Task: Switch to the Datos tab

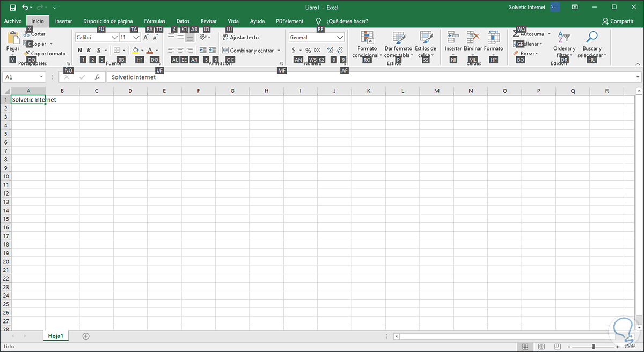Action: (x=182, y=21)
